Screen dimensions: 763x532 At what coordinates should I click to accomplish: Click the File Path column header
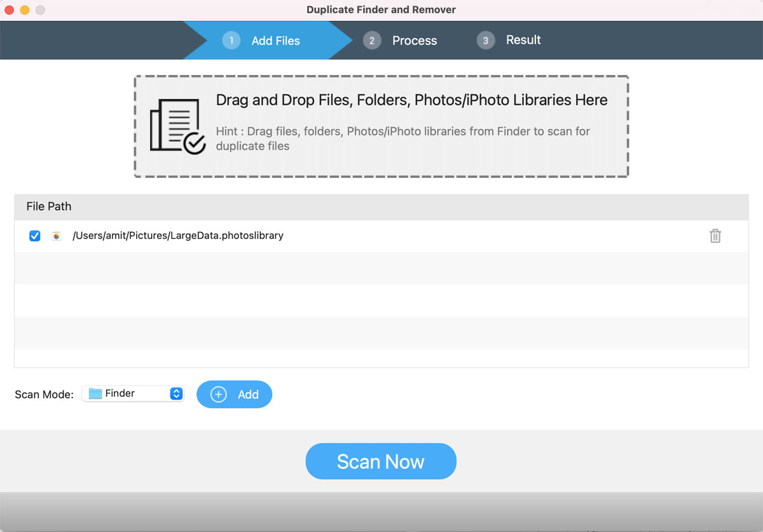click(49, 207)
